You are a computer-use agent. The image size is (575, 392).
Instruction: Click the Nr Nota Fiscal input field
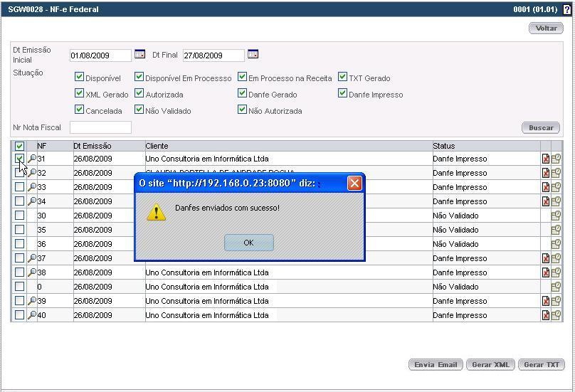tap(100, 127)
